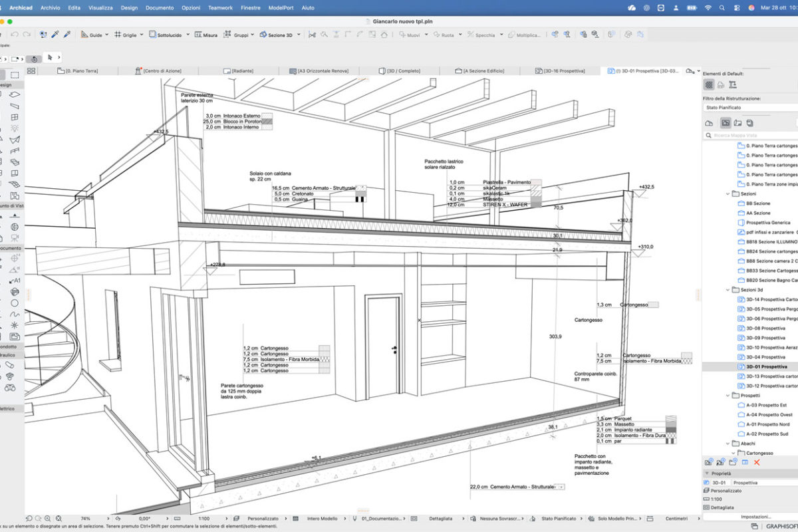798x532 pixels.
Task: Click the Impostazioni... button
Action: pos(756,516)
